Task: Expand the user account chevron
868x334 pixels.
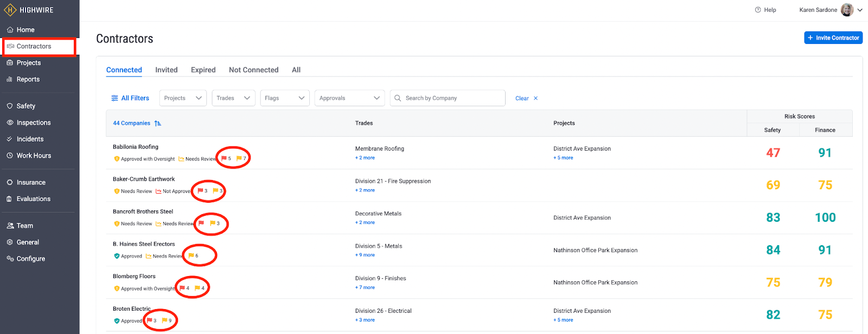Action: 860,10
